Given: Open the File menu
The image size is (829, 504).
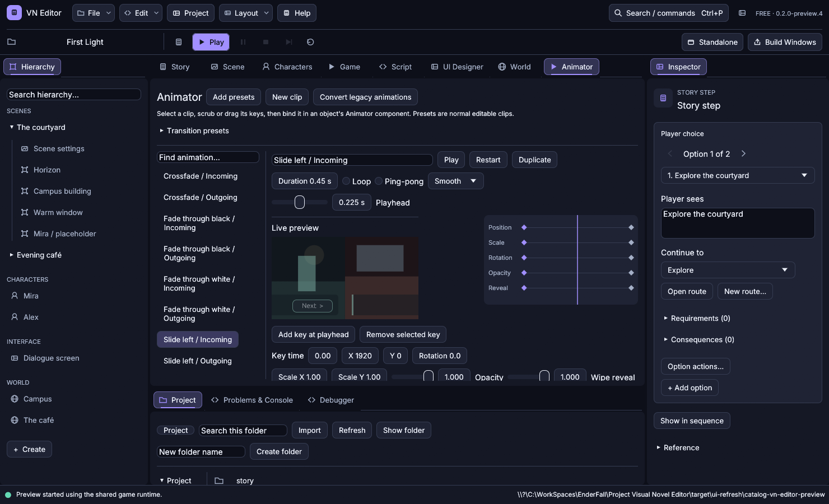Looking at the screenshot, I should click(x=94, y=13).
